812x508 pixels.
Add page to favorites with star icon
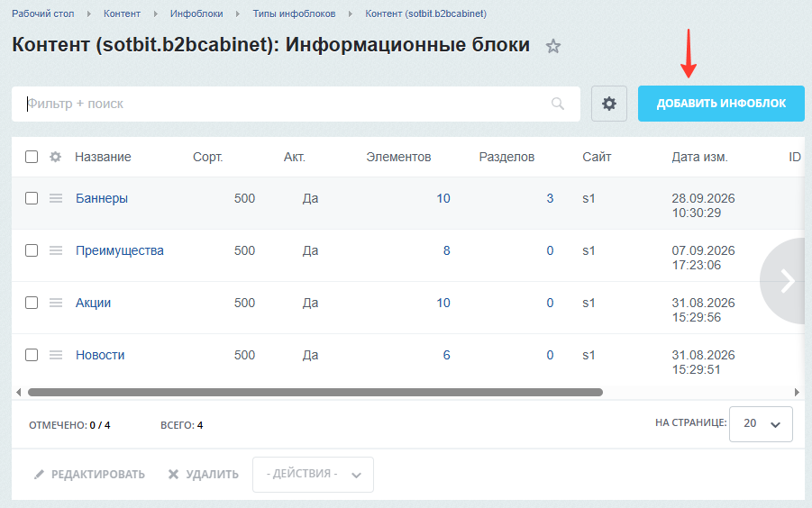553,47
